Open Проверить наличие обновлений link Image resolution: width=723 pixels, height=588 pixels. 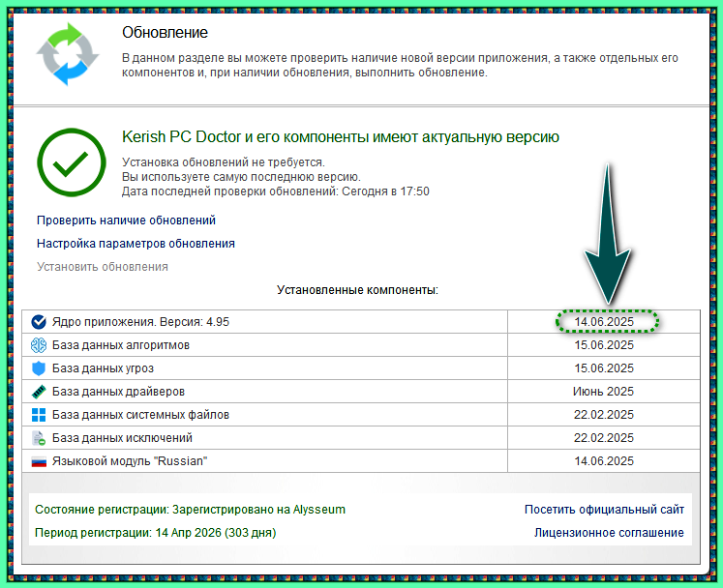127,220
